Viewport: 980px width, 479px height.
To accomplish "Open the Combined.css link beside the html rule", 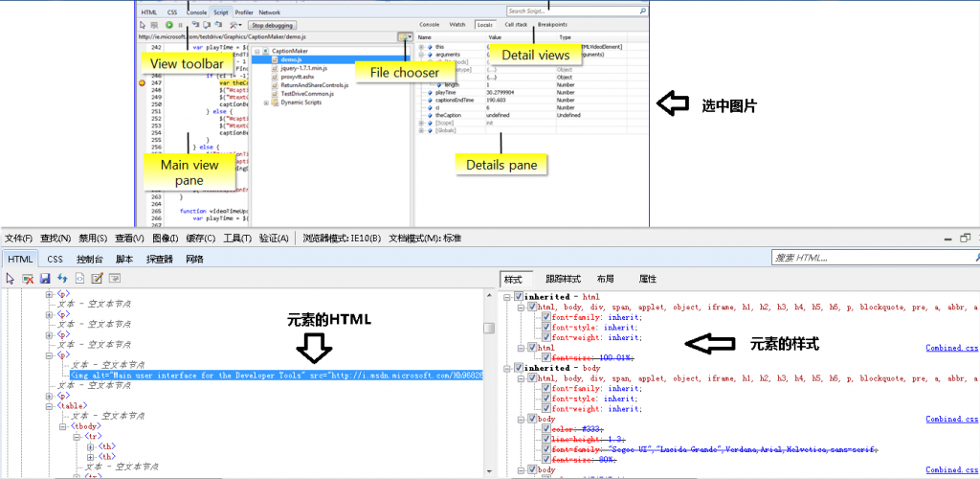I will point(952,348).
